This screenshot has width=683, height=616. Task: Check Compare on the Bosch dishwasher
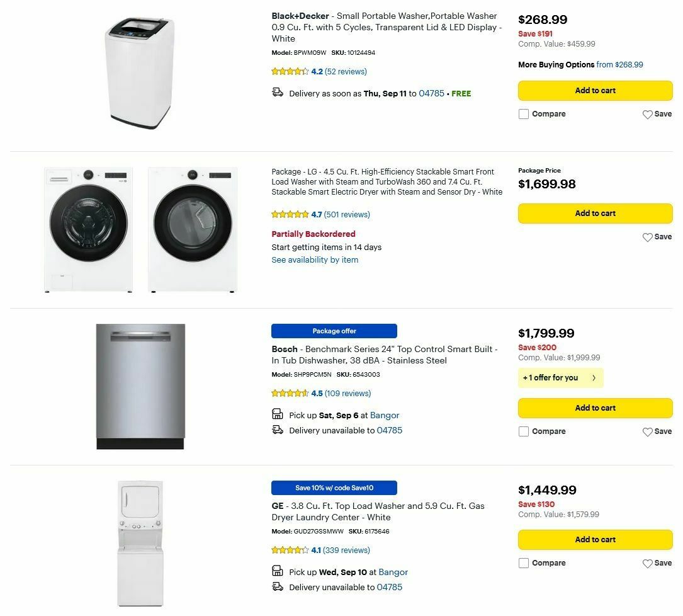coord(524,431)
